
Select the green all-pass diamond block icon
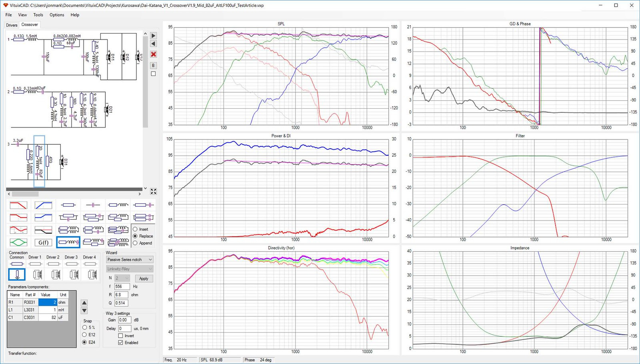click(x=18, y=242)
